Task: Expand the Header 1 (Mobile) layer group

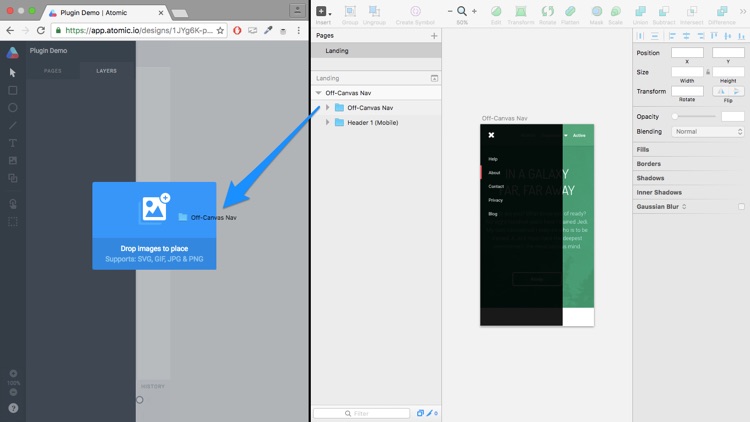Action: point(327,122)
